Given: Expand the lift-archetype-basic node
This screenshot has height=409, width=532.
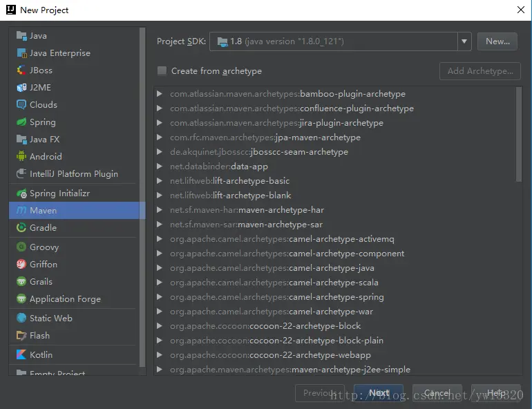Looking at the screenshot, I should pyautogui.click(x=159, y=181).
